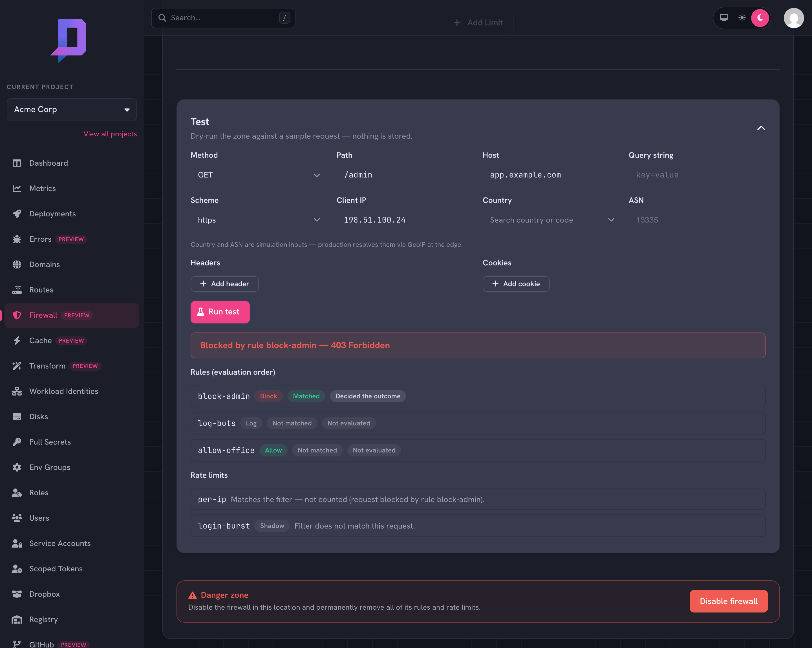Click the Metrics chart icon
Screen dimensions: 812x648
tap(17, 188)
